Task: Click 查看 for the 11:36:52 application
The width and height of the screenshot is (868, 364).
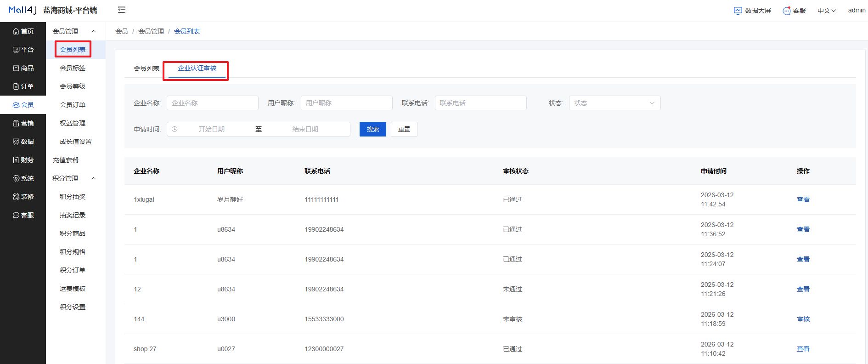Action: [803, 229]
